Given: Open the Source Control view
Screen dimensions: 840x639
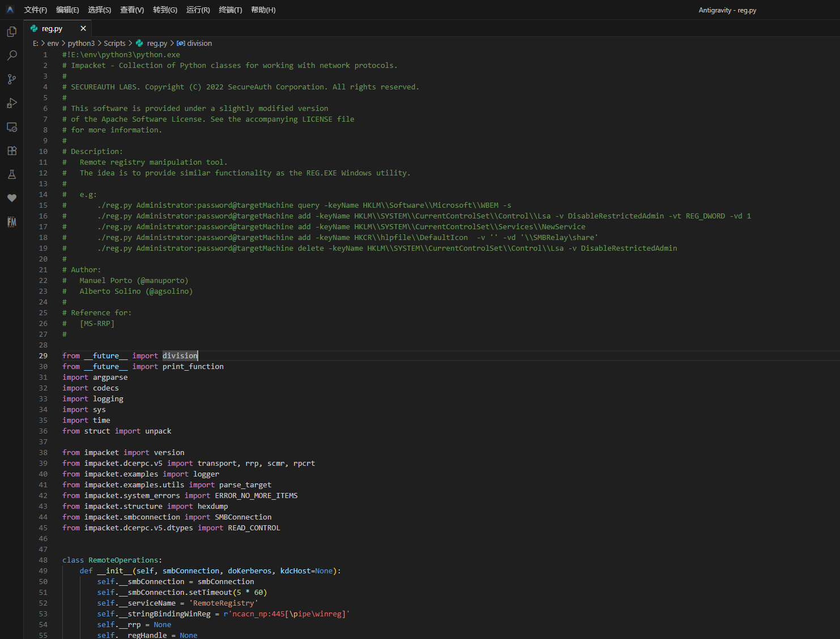Looking at the screenshot, I should pyautogui.click(x=11, y=79).
